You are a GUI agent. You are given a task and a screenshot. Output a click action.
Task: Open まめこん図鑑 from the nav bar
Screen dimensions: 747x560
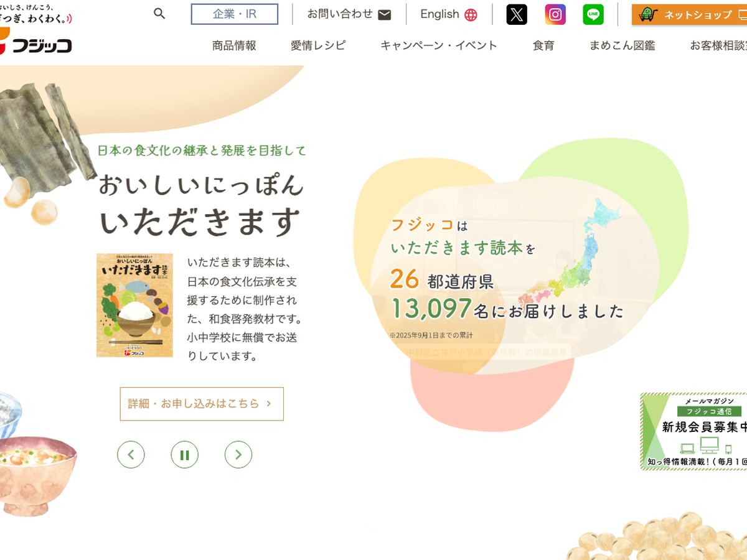(x=622, y=45)
